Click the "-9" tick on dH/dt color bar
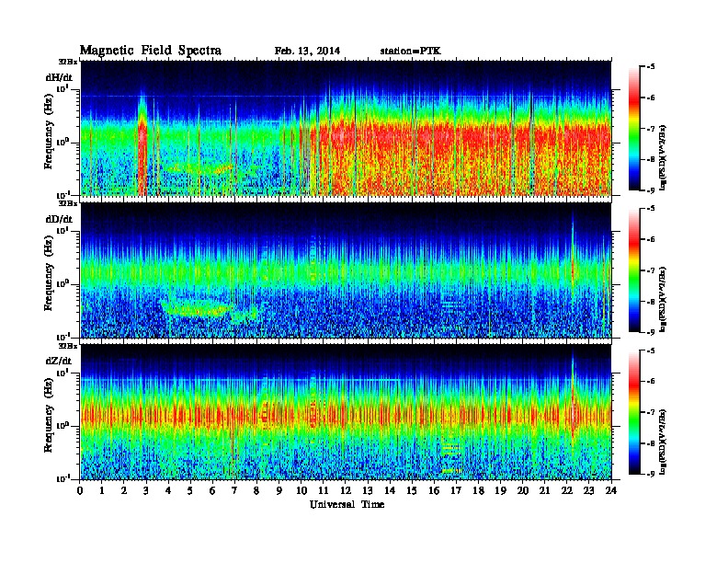This screenshot has width=728, height=563. (x=651, y=190)
